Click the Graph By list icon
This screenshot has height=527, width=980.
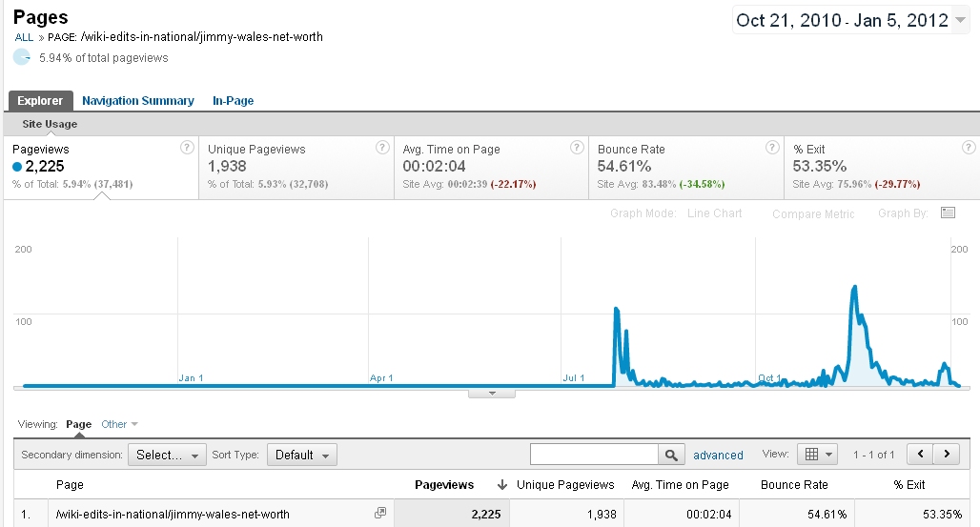pos(948,213)
